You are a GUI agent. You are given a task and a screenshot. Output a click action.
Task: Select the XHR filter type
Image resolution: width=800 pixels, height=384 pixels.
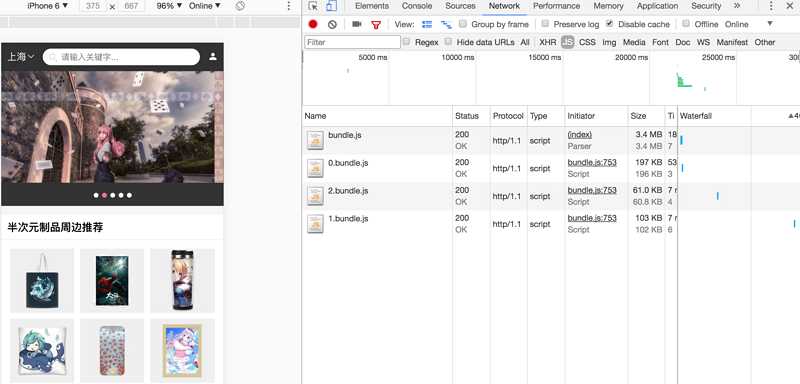547,42
